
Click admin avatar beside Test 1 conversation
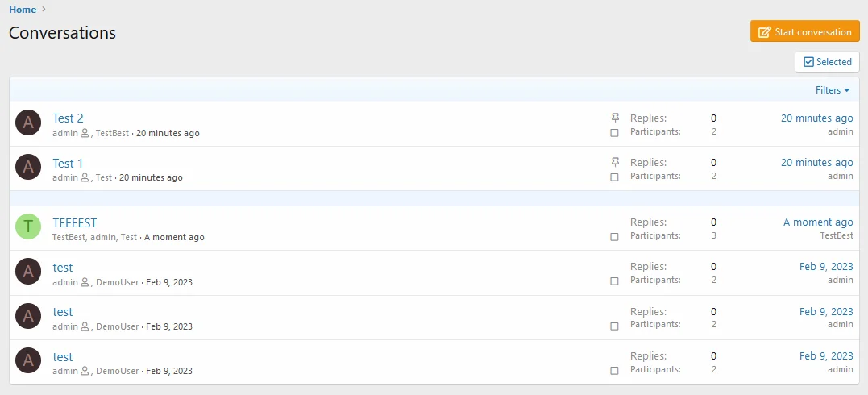[28, 168]
